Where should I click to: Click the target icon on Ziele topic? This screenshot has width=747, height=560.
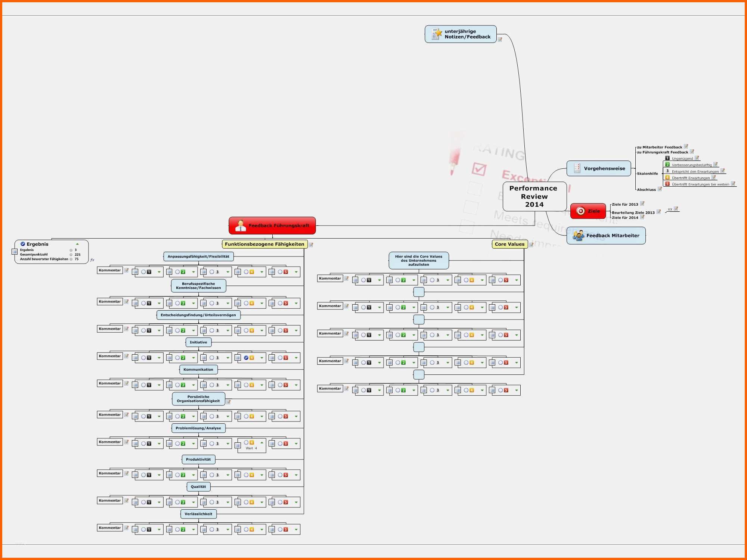click(580, 211)
